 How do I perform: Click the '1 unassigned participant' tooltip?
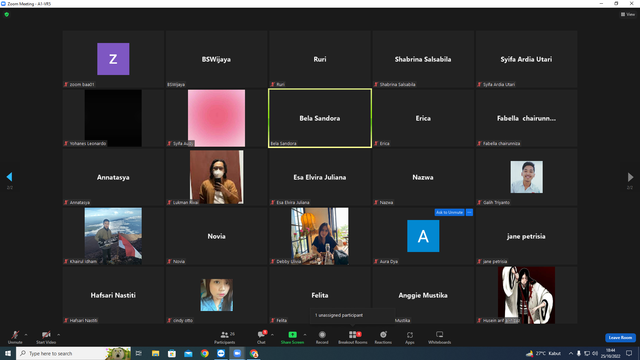352,315
